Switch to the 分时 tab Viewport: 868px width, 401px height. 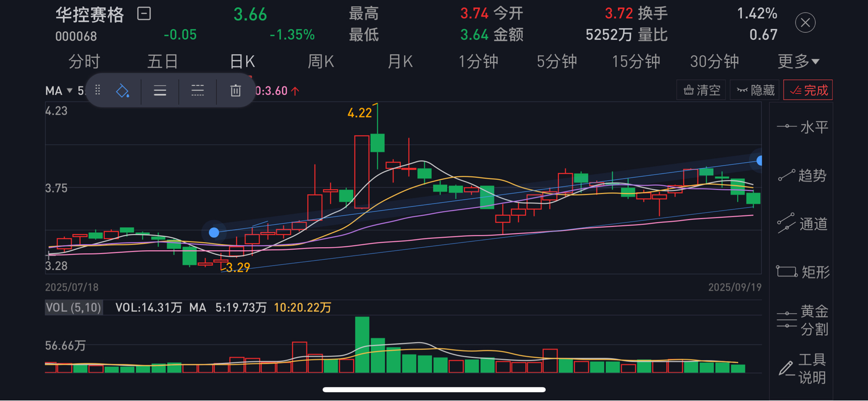[x=84, y=62]
